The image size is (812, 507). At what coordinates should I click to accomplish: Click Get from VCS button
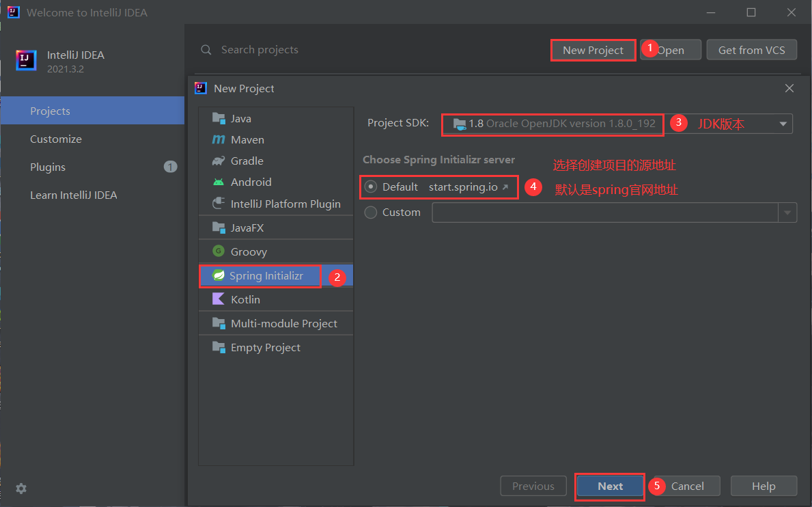tap(751, 51)
